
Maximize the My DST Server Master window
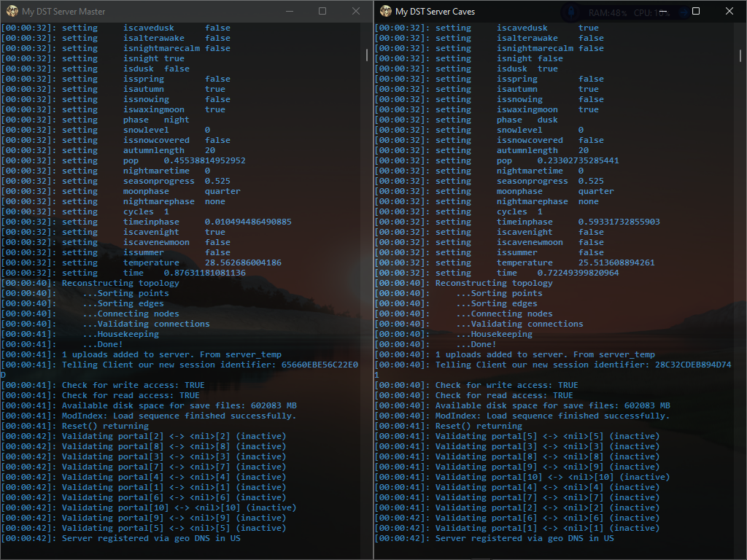tap(322, 12)
